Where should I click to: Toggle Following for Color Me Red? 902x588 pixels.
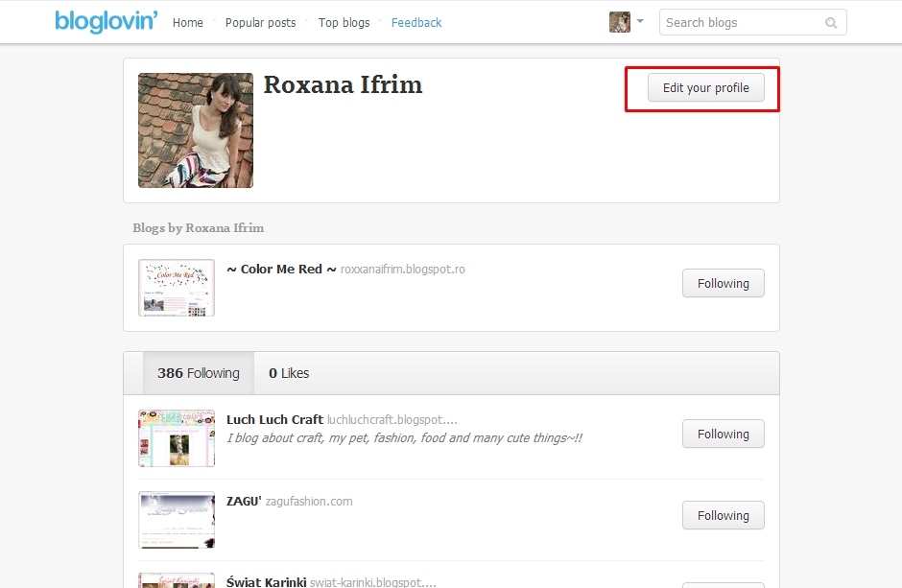(x=724, y=283)
